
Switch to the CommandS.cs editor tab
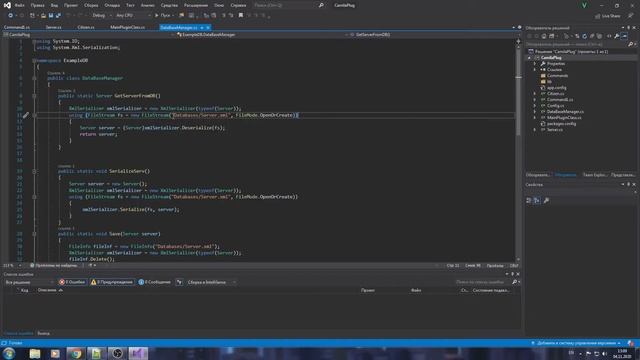(17, 27)
